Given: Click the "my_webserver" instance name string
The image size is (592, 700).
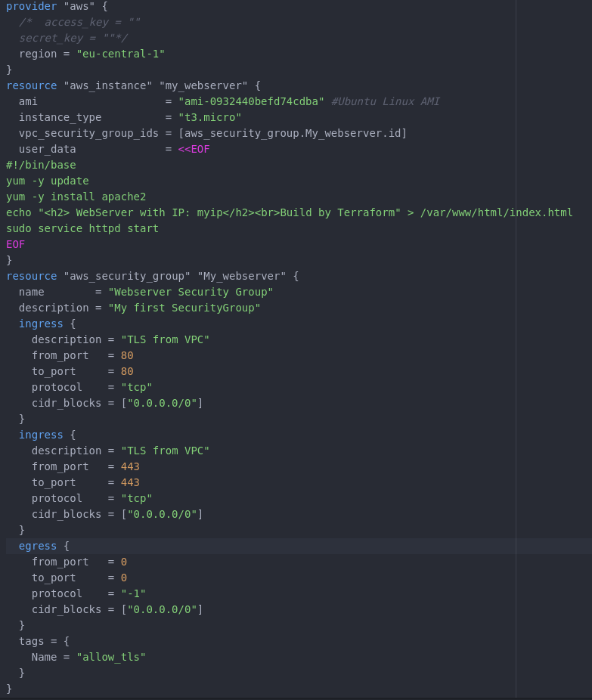Looking at the screenshot, I should click(x=203, y=85).
